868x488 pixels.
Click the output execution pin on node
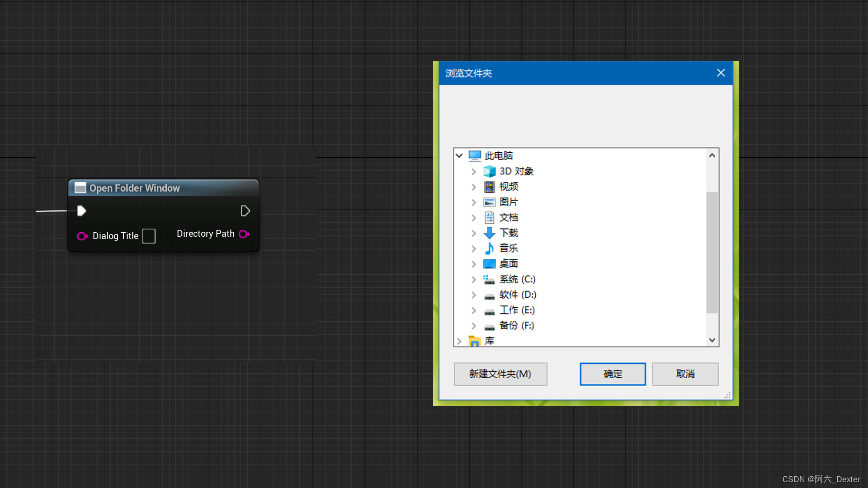coord(245,211)
